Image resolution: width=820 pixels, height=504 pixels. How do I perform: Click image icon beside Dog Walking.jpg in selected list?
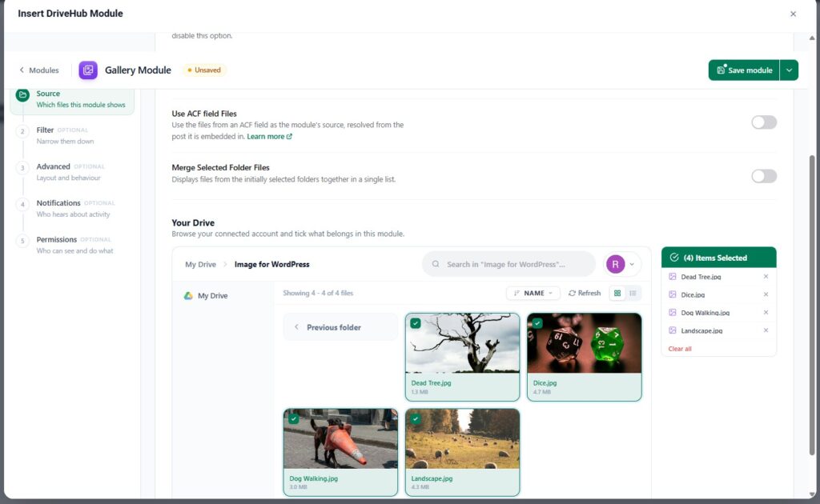point(673,312)
